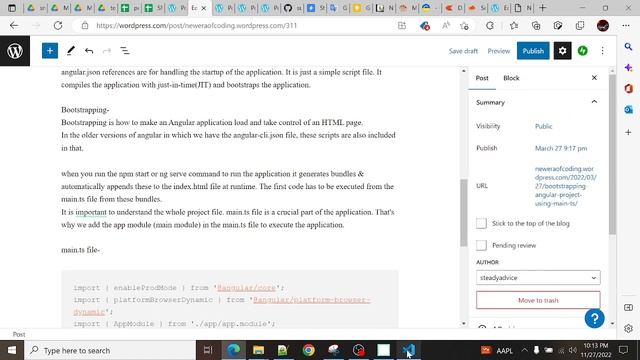Open Windows notification center
This screenshot has height=360, width=640.
click(x=623, y=350)
